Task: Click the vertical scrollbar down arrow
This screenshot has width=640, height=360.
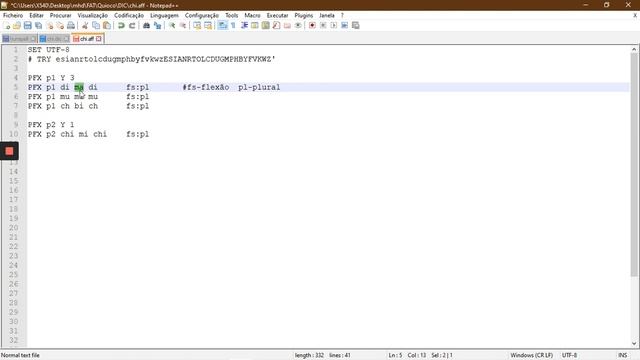Action: 634,344
